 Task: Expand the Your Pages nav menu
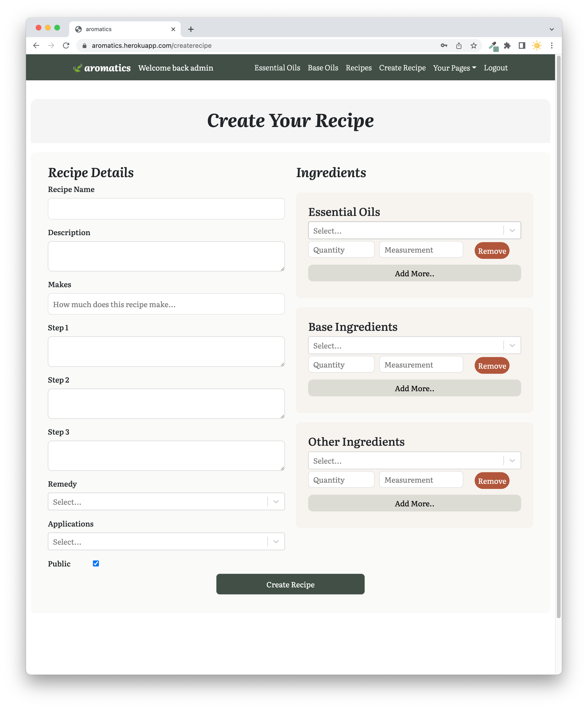454,68
